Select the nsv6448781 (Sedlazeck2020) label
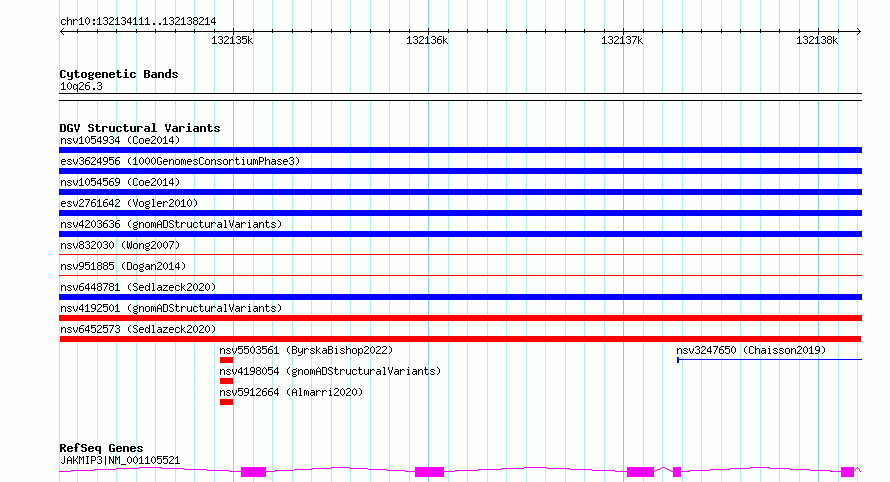The image size is (890, 482). point(138,287)
